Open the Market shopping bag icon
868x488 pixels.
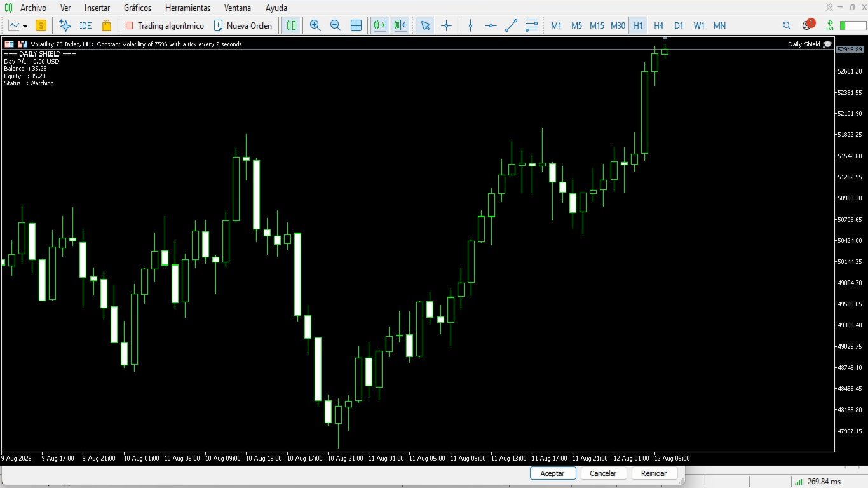point(106,25)
